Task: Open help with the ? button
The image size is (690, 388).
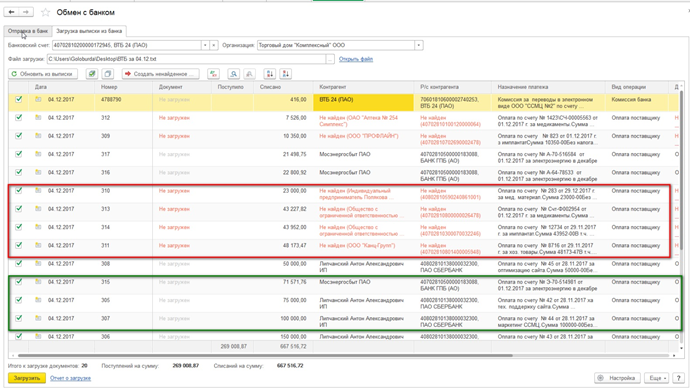Action: pyautogui.click(x=678, y=378)
